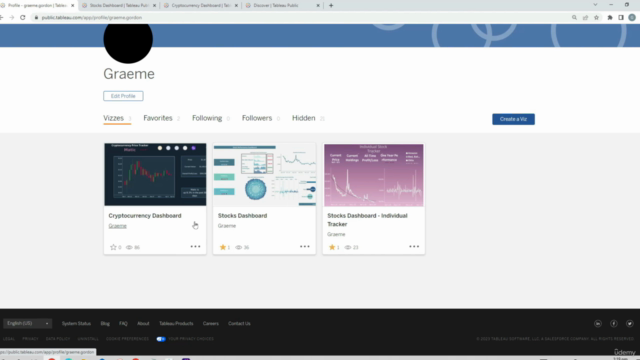Open a new browser tab with the plus icon

pyautogui.click(x=331, y=6)
